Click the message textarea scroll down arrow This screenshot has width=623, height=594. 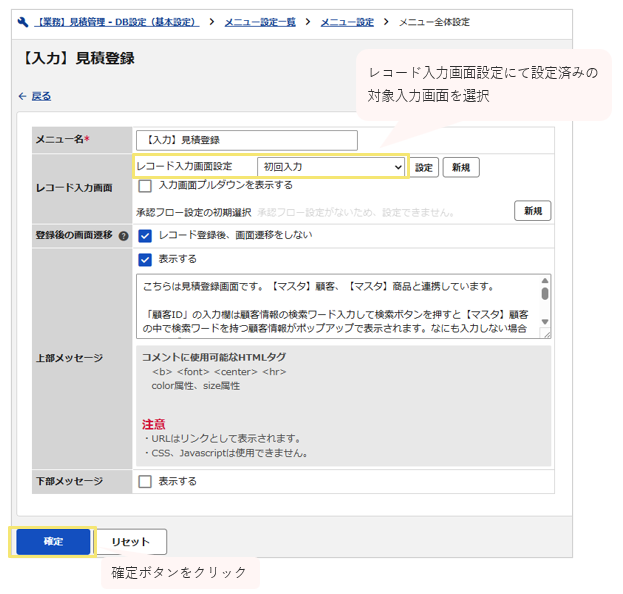pos(545,321)
